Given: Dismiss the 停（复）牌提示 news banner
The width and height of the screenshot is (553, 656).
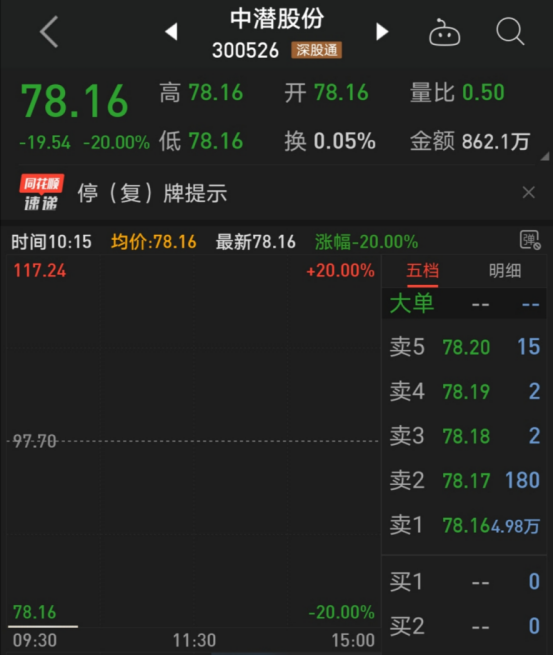Looking at the screenshot, I should (x=529, y=192).
